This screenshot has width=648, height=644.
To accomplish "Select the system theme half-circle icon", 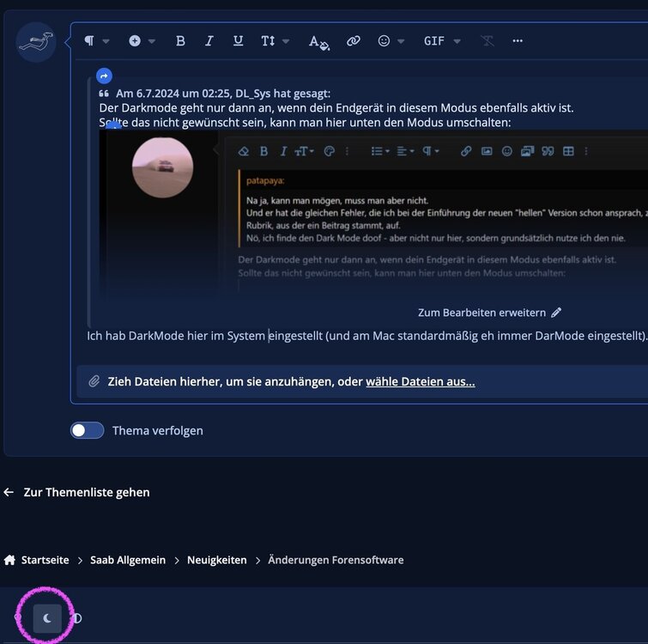I will (x=77, y=618).
